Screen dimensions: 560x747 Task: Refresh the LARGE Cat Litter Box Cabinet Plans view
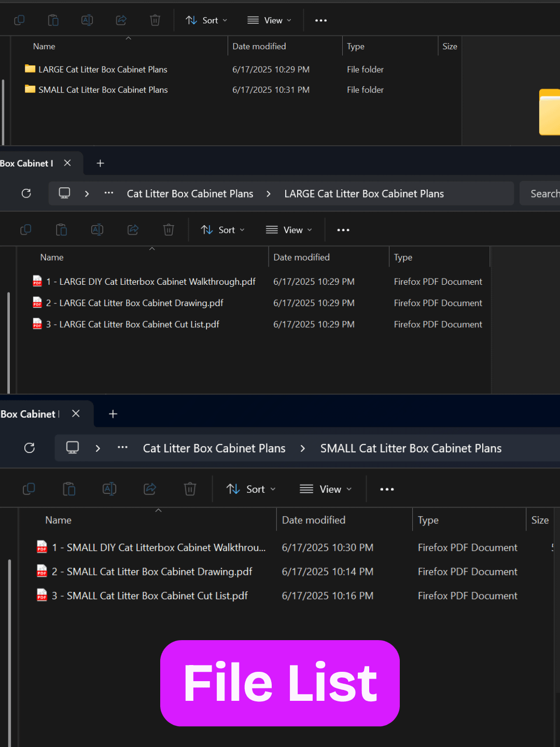tap(26, 193)
